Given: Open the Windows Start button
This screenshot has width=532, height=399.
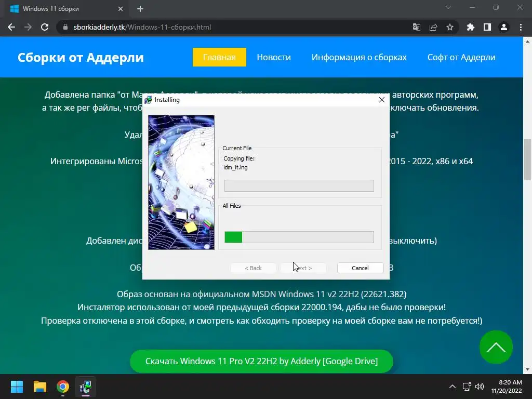Looking at the screenshot, I should (x=17, y=387).
